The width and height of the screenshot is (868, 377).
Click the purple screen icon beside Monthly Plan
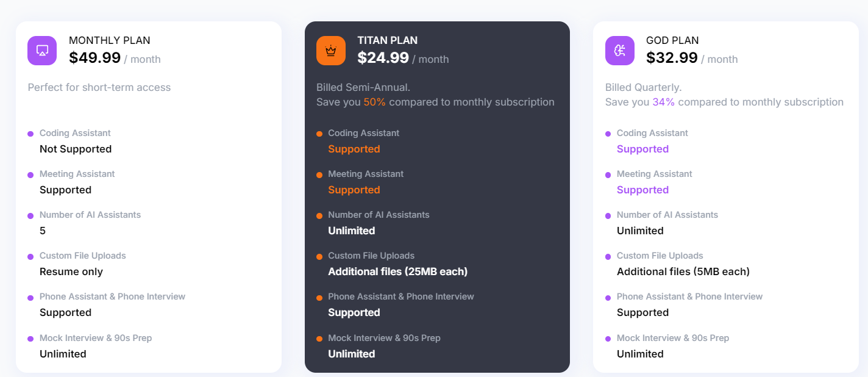pyautogui.click(x=42, y=51)
